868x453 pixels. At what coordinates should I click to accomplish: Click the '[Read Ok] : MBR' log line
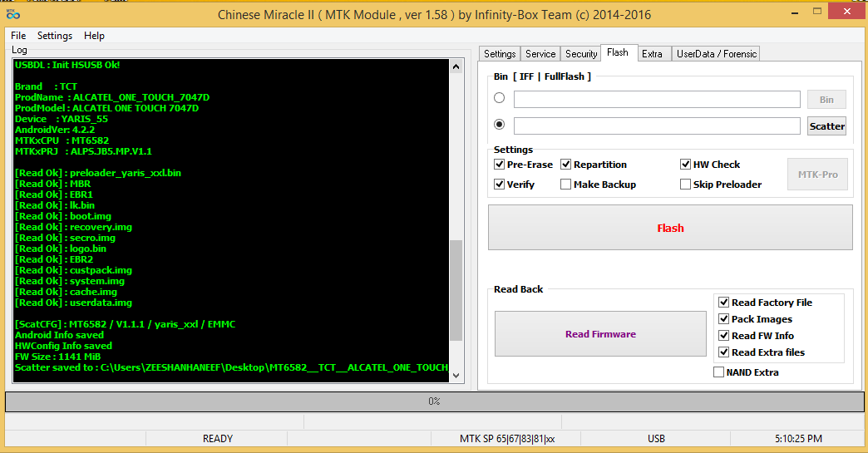point(52,184)
